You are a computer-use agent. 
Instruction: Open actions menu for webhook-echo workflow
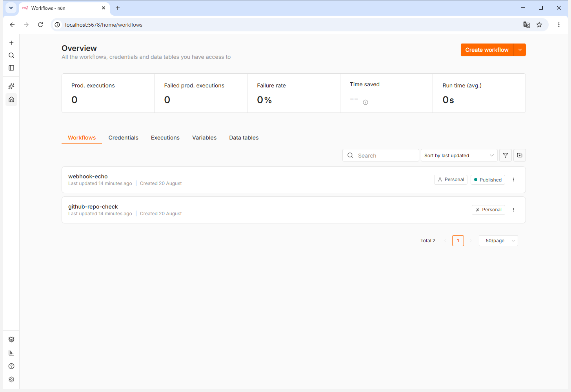pyautogui.click(x=514, y=180)
